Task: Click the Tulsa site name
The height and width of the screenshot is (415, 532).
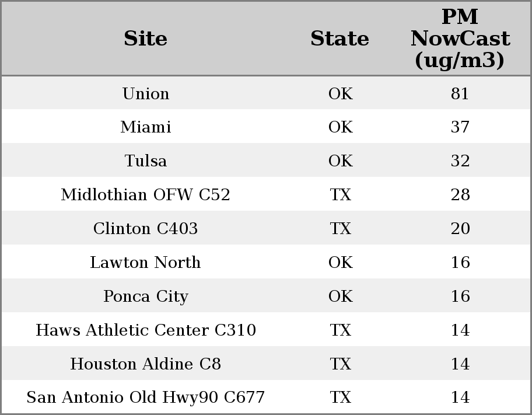Action: 146,161
